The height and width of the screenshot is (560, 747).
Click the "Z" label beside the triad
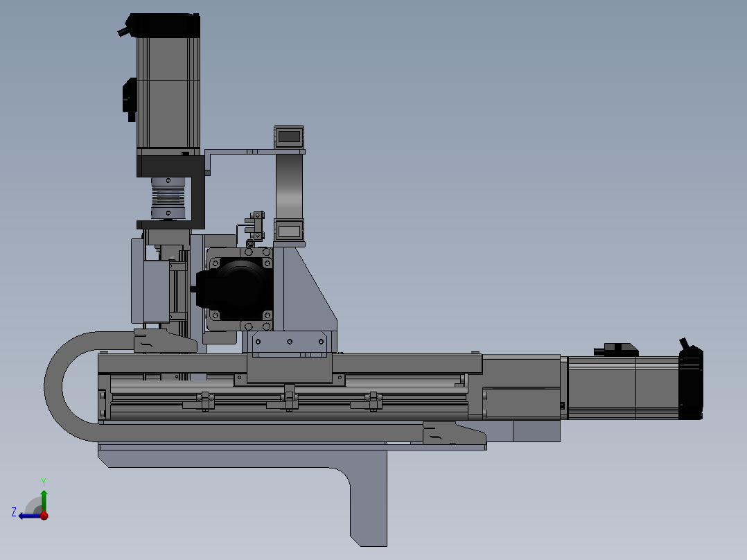point(14,512)
